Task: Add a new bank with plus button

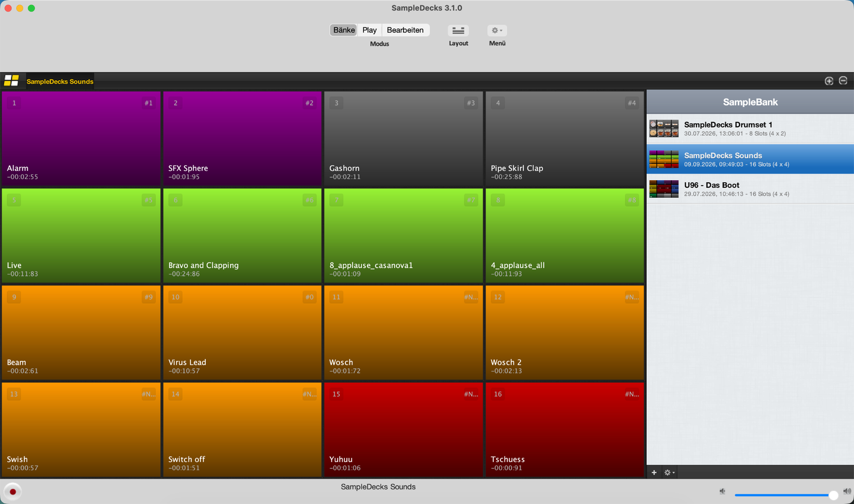Action: 654,472
